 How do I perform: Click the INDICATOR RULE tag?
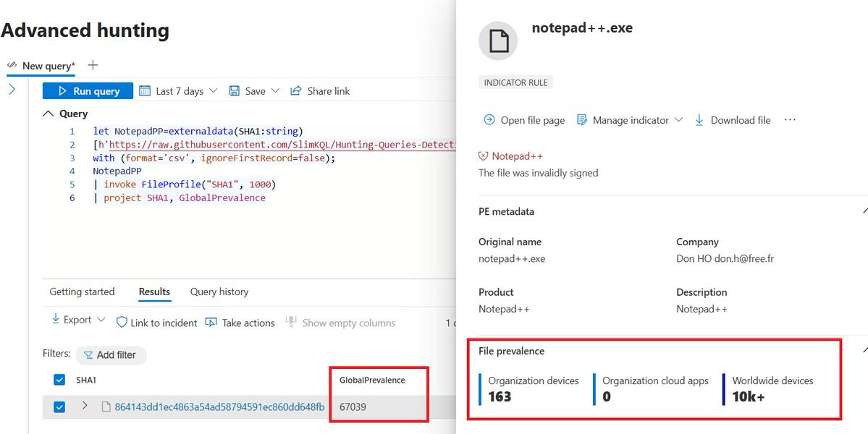point(516,82)
